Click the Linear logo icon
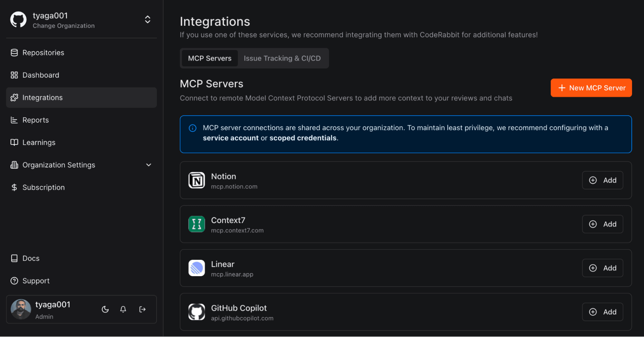Viewport: 644px width, 337px height. (197, 268)
